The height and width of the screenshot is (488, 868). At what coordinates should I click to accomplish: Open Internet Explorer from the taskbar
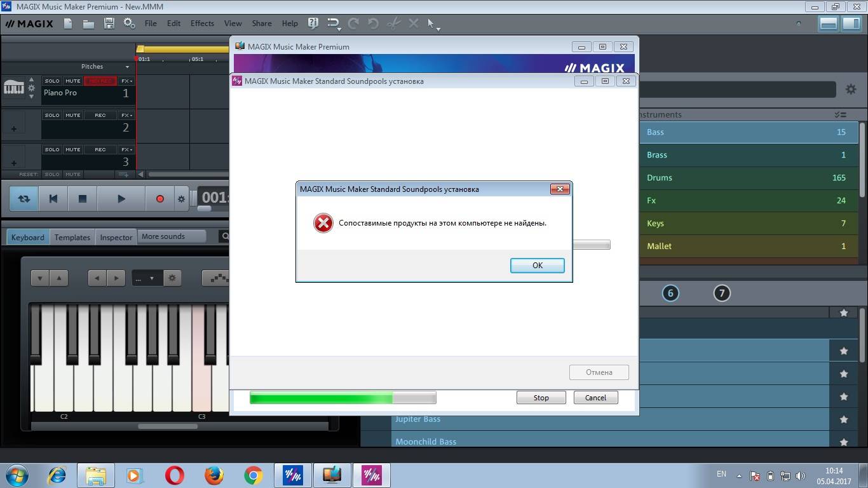57,475
